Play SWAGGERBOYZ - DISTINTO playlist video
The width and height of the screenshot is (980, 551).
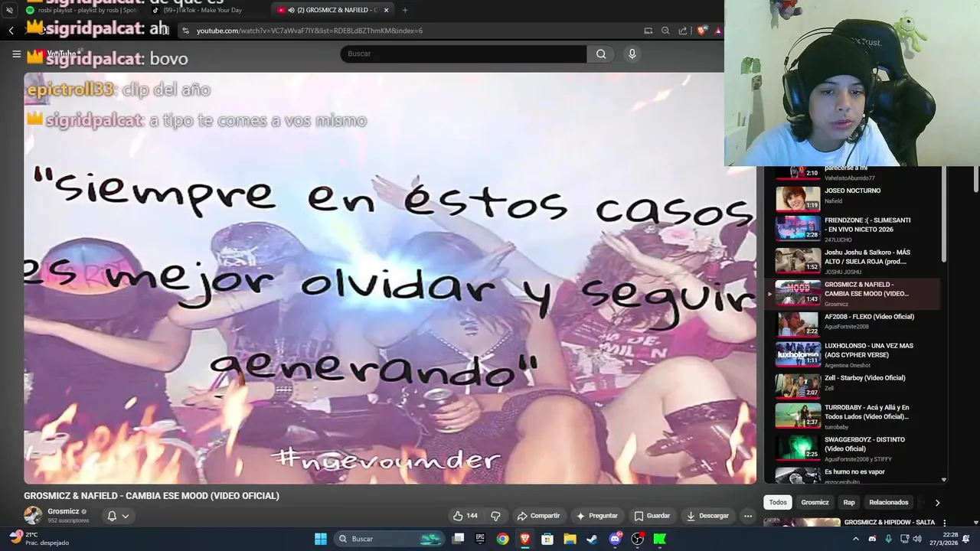[x=852, y=448]
